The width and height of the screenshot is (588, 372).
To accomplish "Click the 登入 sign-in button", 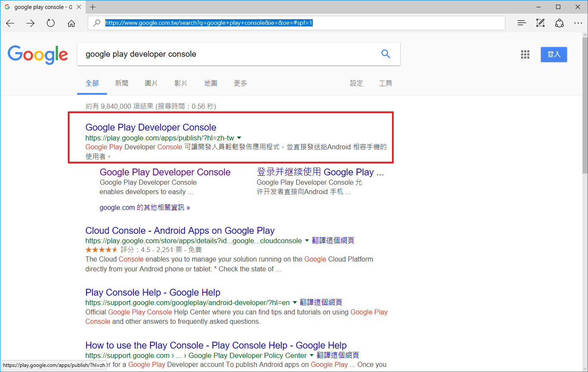I will (x=553, y=55).
